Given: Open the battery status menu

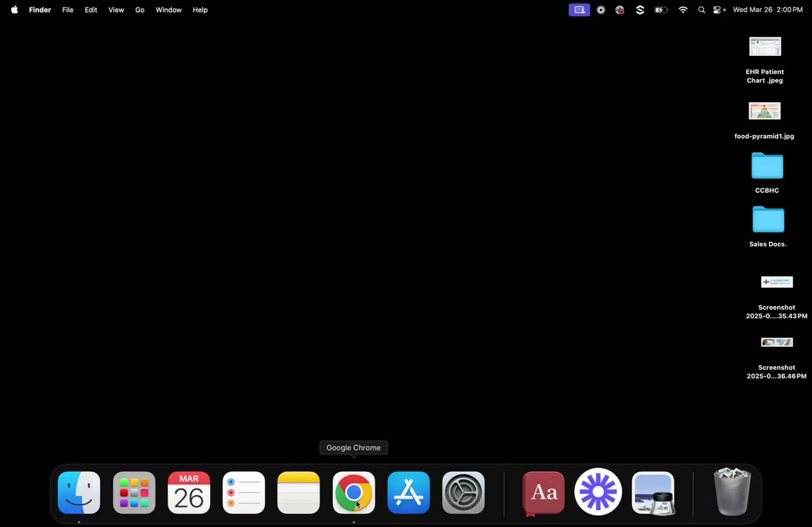Looking at the screenshot, I should 661,10.
